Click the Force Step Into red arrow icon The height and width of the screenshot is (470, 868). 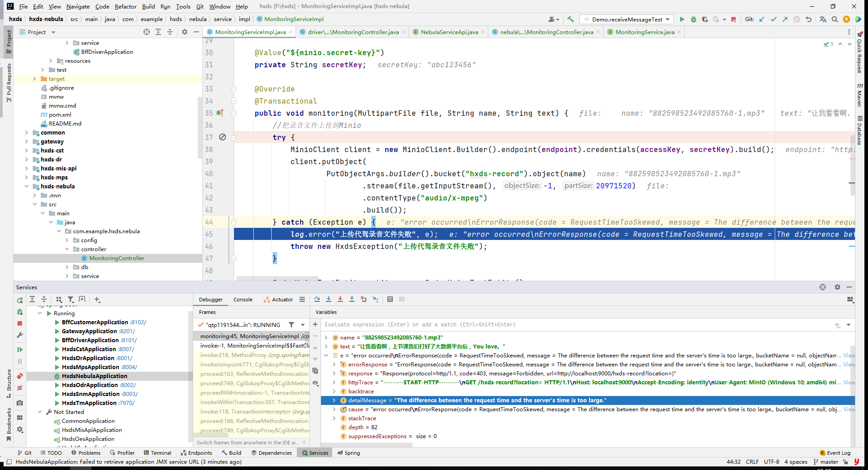pos(340,299)
